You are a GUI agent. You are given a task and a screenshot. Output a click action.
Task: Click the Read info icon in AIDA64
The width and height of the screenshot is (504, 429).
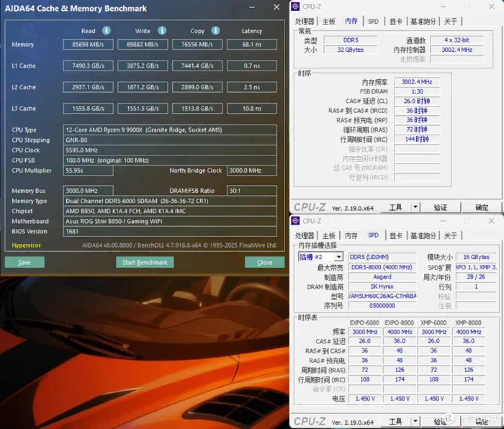coord(106,30)
